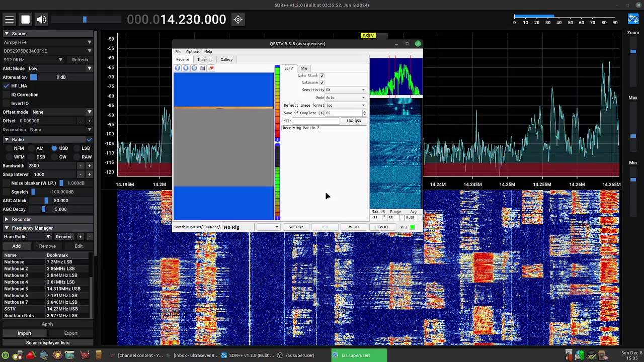644x362 pixels.
Task: Open the QSSTV Help menu
Action: tap(208, 52)
